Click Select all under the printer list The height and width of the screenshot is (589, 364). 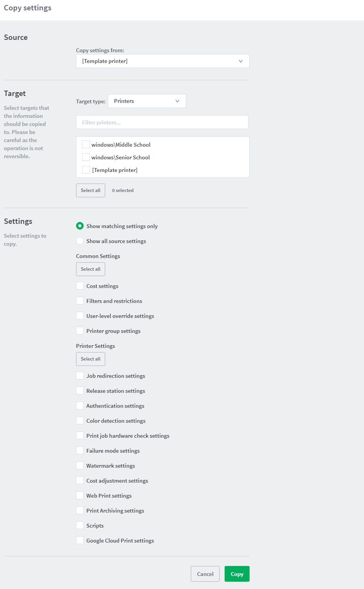coord(91,190)
